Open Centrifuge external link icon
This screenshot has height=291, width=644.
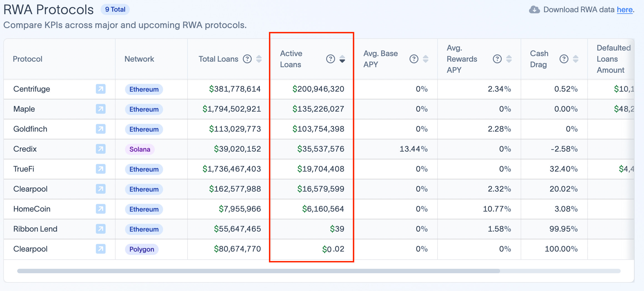101,89
